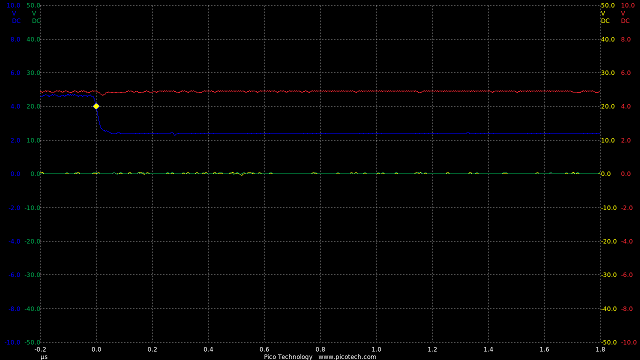Select the yellow channel V DC axis header

pyautogui.click(x=605, y=17)
